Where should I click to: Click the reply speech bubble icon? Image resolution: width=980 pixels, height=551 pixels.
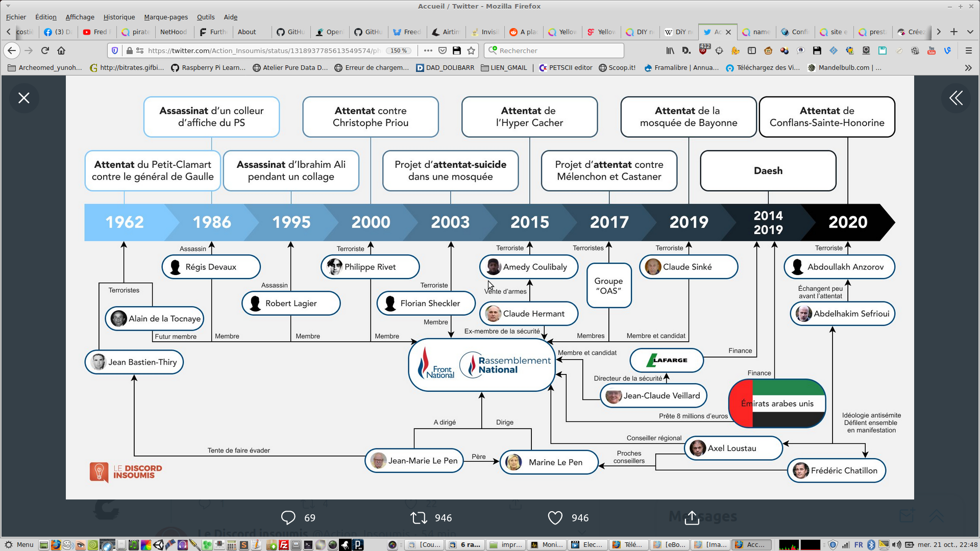tap(288, 518)
